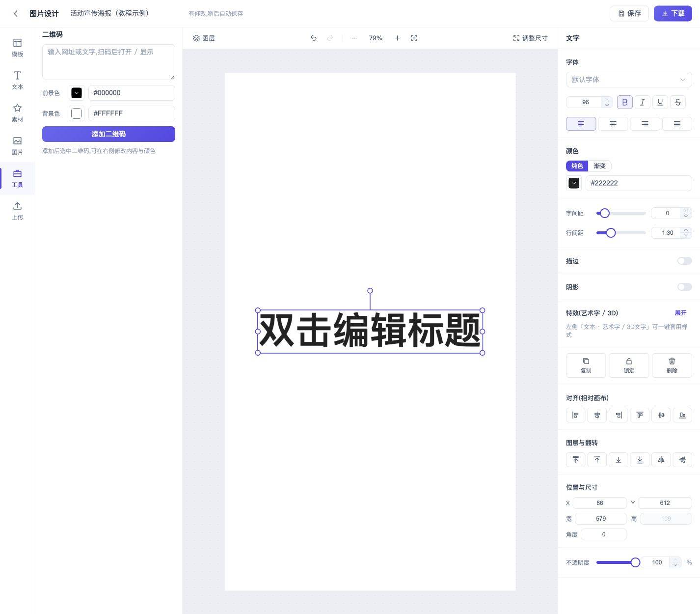Screen dimensions: 700x614
Task: Go back with the left arrow icon
Action: click(x=16, y=14)
